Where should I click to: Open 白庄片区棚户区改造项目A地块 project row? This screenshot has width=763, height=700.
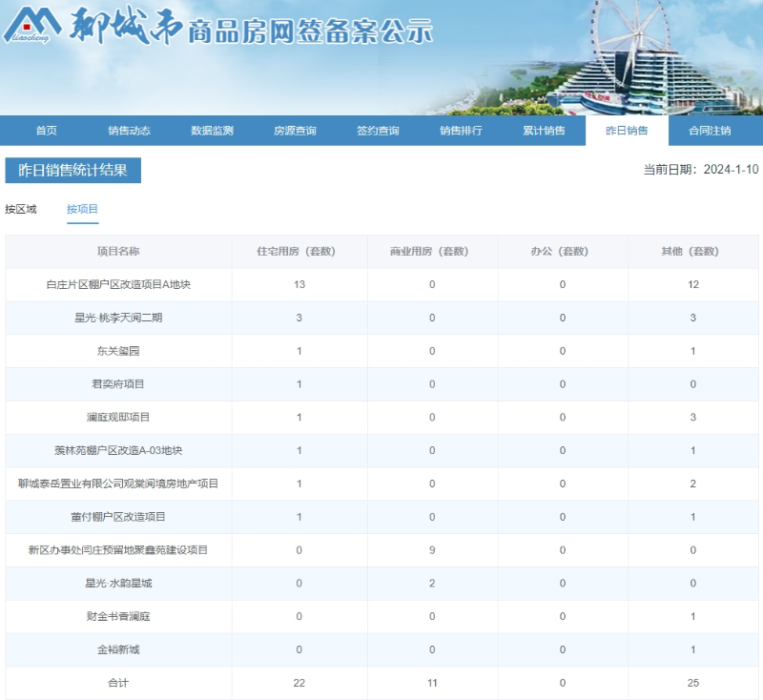[x=118, y=284]
